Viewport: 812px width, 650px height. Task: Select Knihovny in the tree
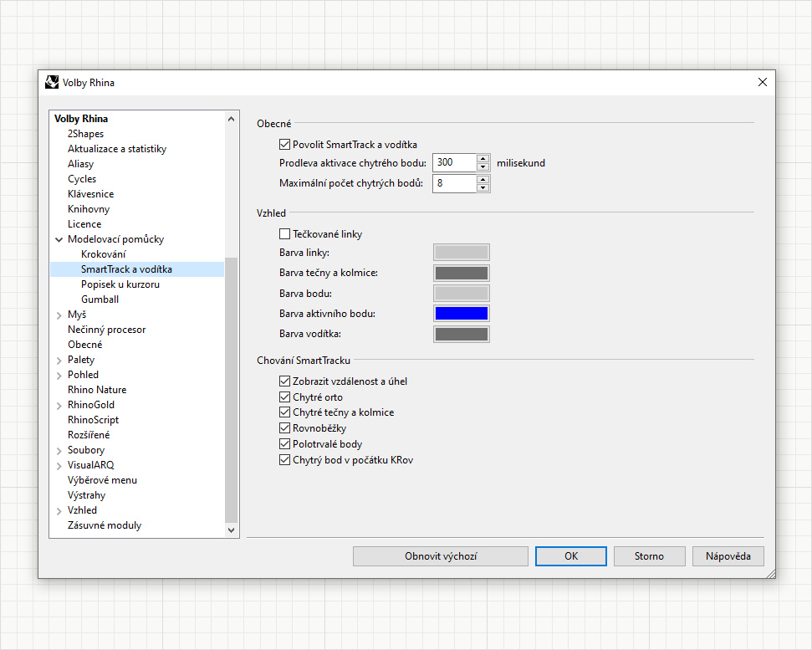(x=89, y=209)
